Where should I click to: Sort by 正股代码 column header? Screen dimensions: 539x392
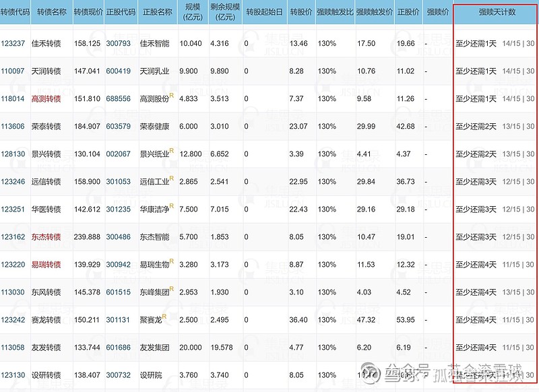pos(121,12)
